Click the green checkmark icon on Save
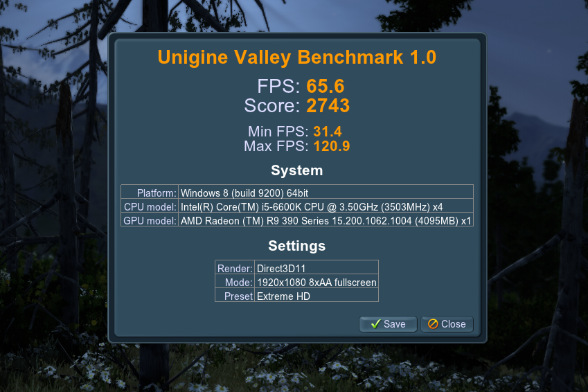 point(375,324)
